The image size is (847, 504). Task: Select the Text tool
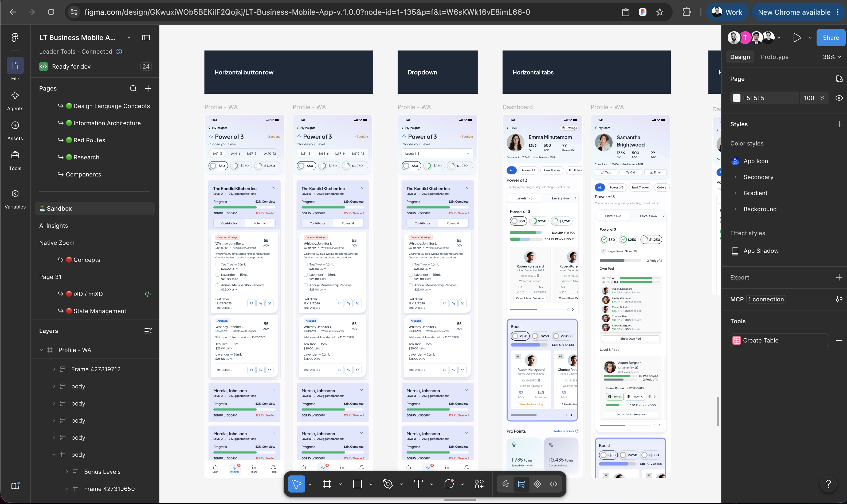(x=418, y=484)
